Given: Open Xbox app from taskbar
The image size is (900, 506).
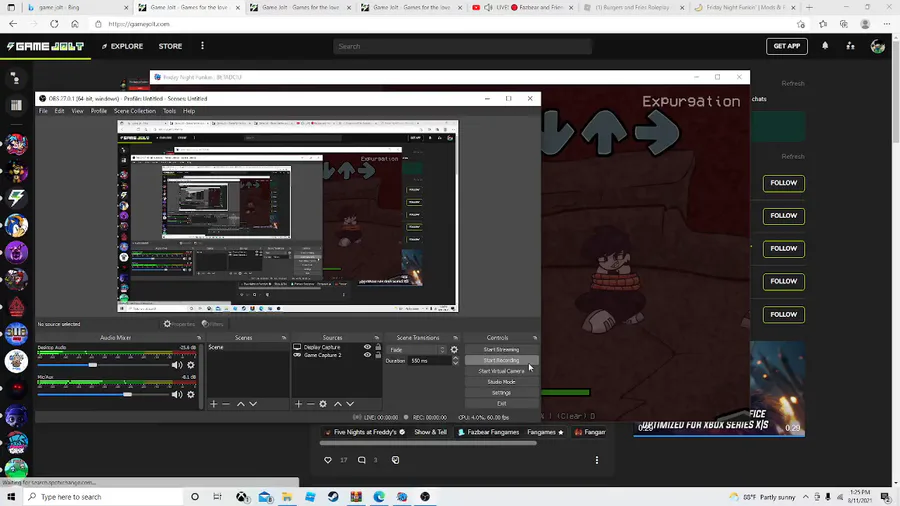Looking at the screenshot, I should click(x=243, y=497).
